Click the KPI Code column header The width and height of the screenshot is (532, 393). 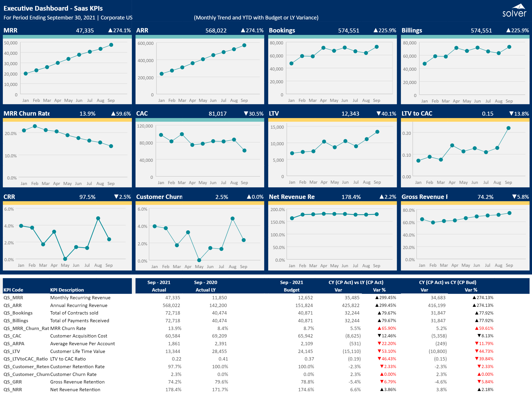click(x=13, y=290)
